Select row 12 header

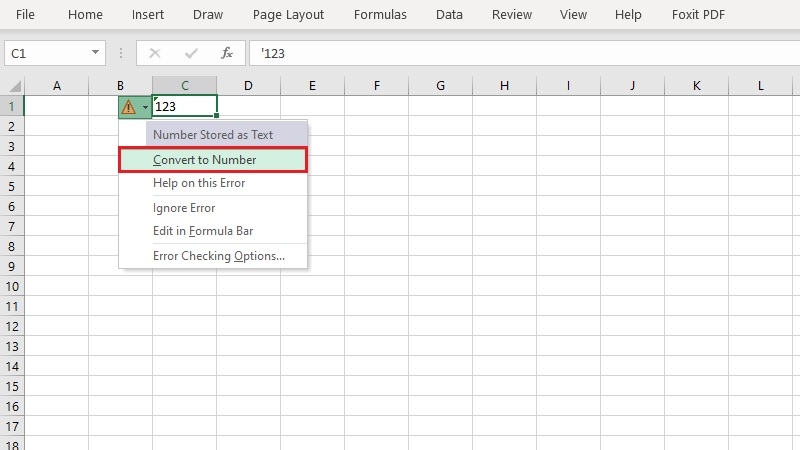click(x=12, y=326)
